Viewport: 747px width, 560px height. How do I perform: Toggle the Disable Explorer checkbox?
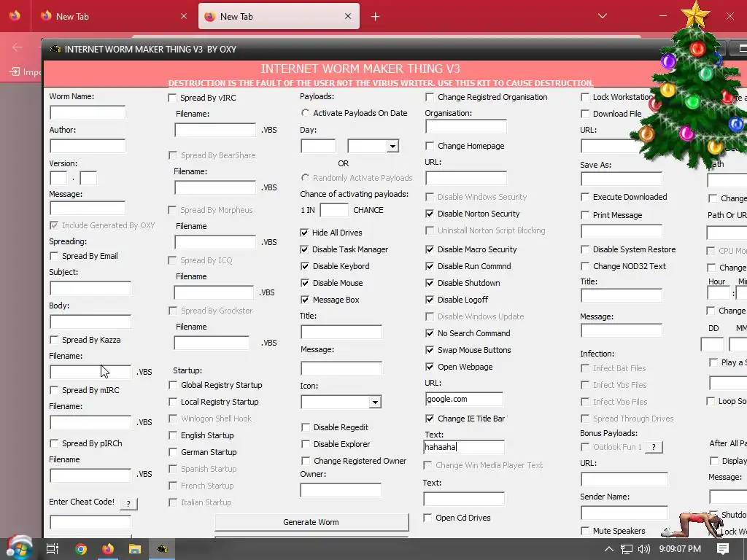click(306, 444)
